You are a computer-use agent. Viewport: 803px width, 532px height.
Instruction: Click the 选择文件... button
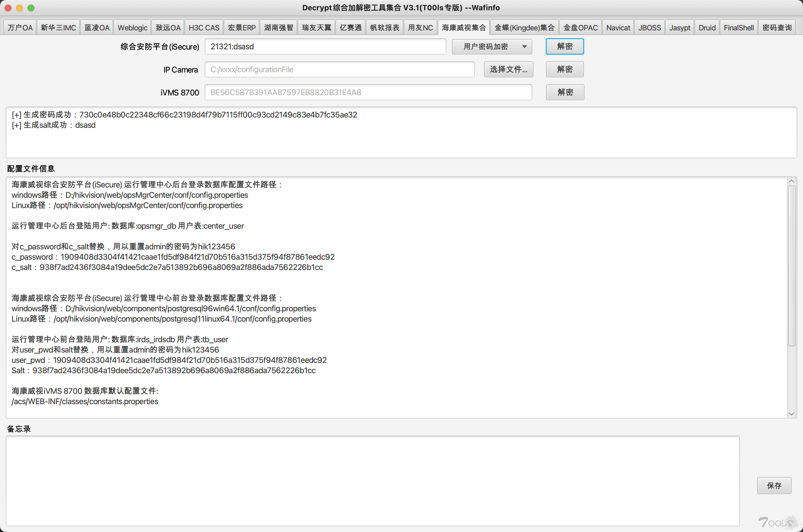coord(508,70)
